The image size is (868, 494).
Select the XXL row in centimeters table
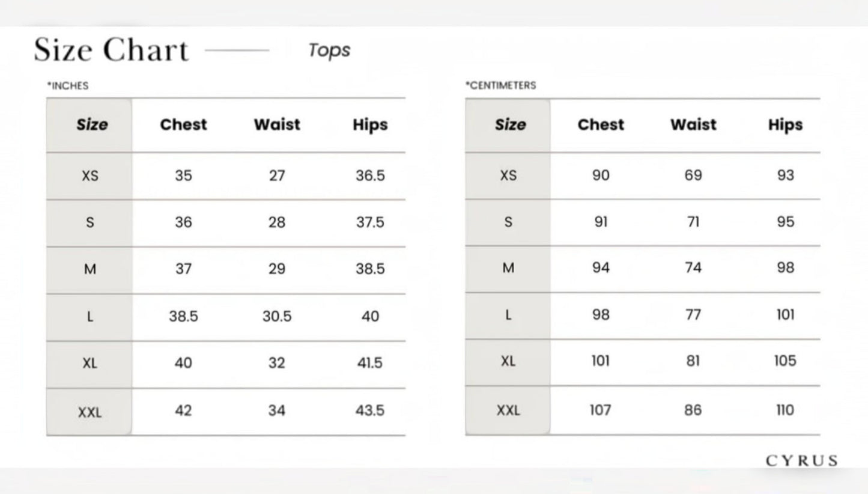coord(643,410)
